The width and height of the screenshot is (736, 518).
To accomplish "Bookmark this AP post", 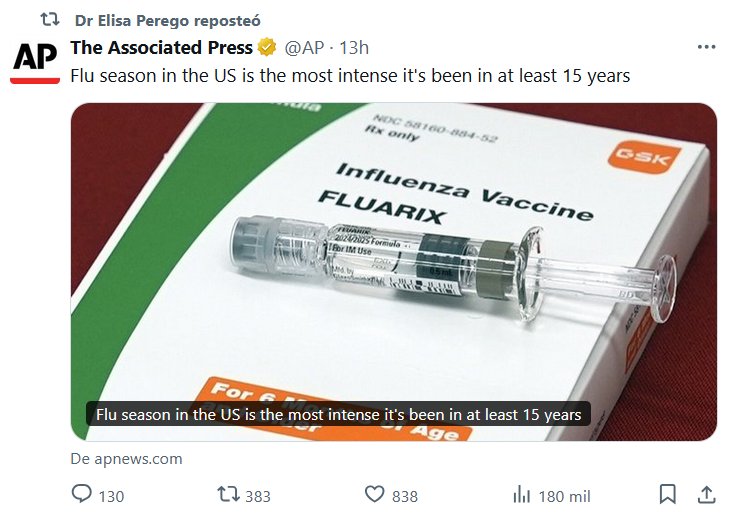I will 668,494.
